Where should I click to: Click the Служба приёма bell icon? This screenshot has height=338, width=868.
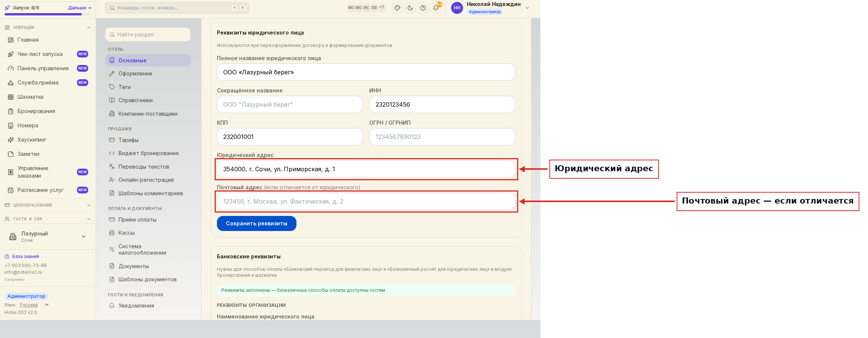click(11, 83)
